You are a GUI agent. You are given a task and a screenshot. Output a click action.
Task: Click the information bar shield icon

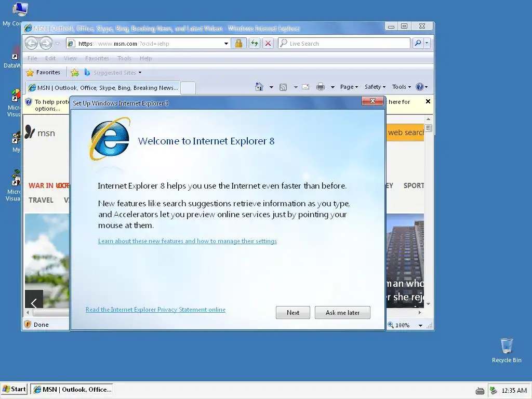29,102
